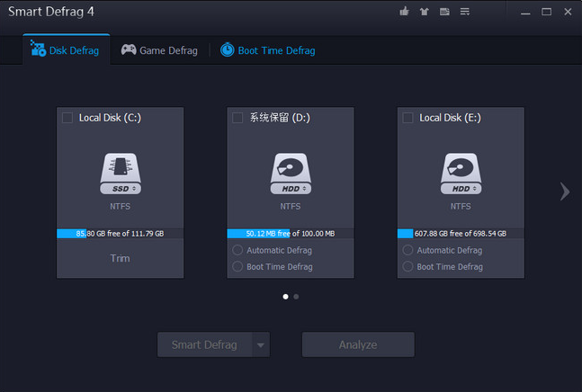
Task: Click the HDD drive icon for E:
Action: 461,174
